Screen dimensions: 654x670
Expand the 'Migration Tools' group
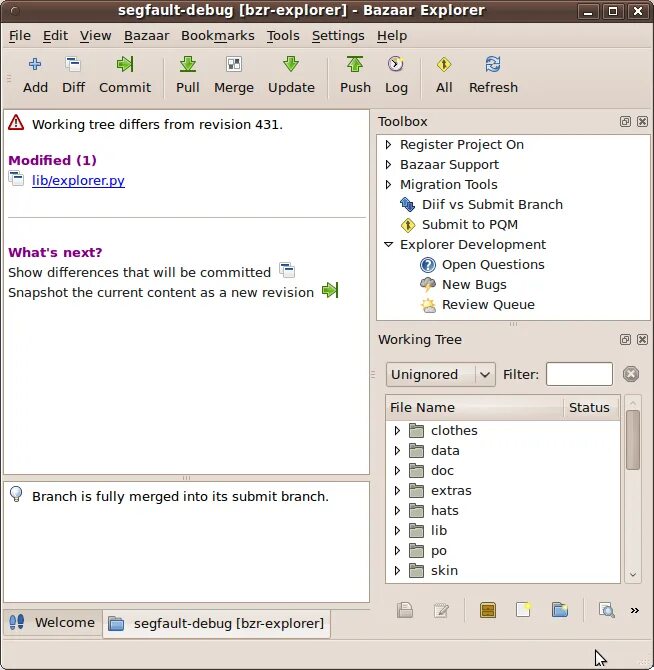pos(388,185)
